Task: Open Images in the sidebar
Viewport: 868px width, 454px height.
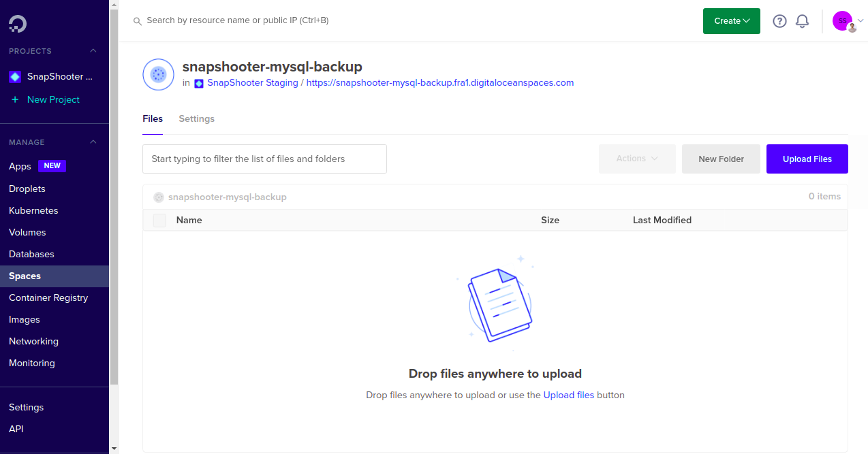Action: (x=25, y=319)
